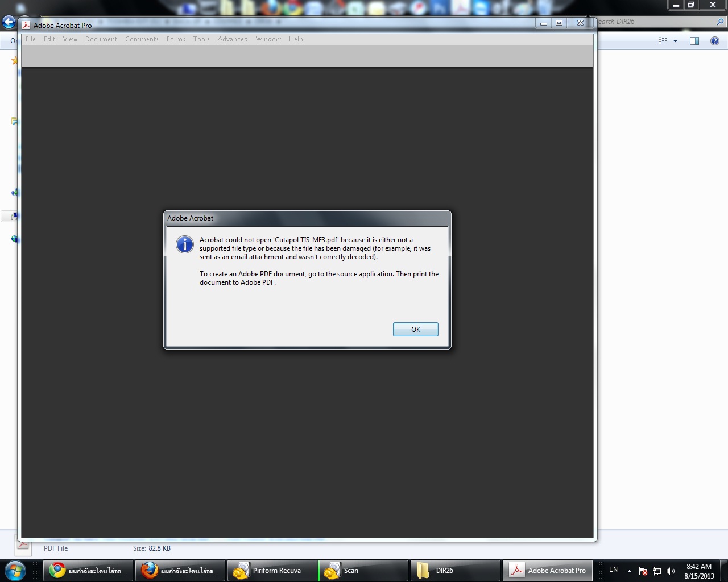Open the Comments menu

coord(142,39)
